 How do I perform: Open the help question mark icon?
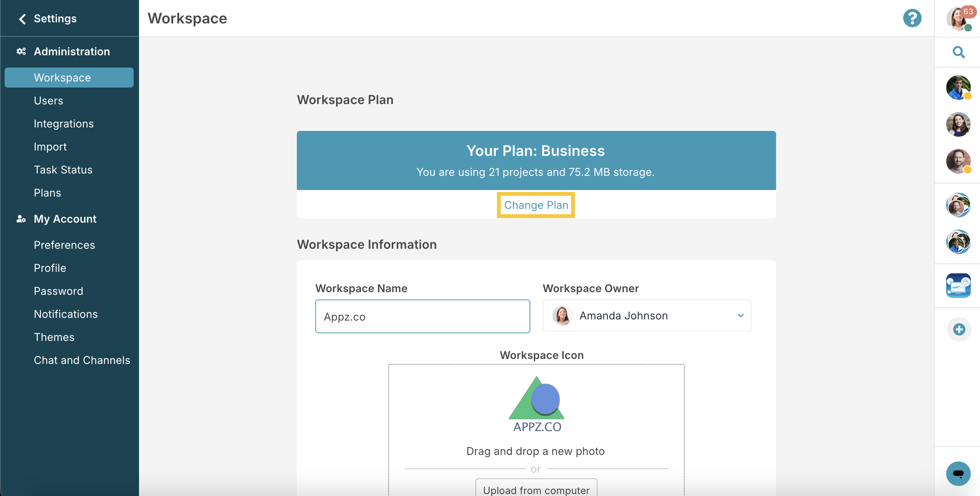[912, 18]
